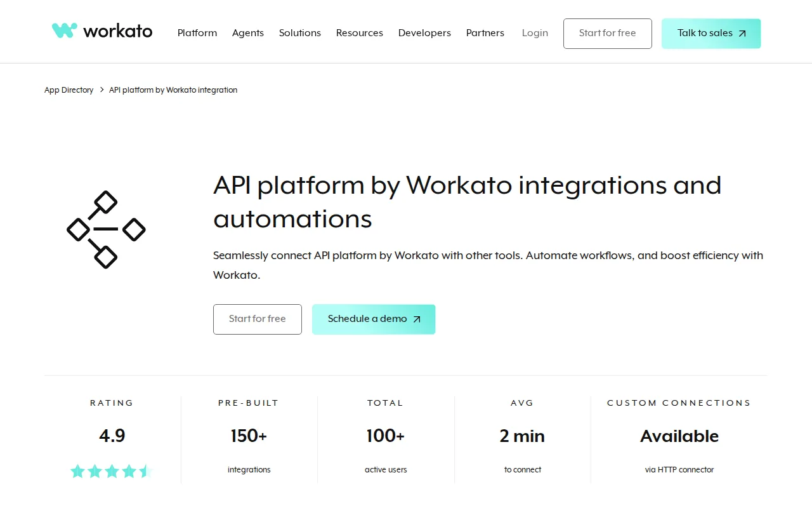This screenshot has height=508, width=812.
Task: Open App Directory breadcrumb link
Action: tap(69, 90)
